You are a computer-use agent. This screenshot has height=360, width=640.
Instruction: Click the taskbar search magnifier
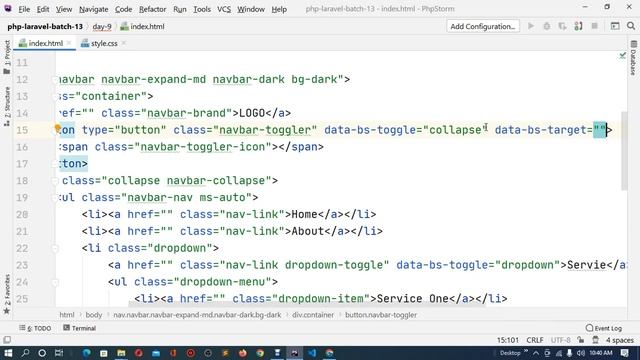tap(25, 353)
